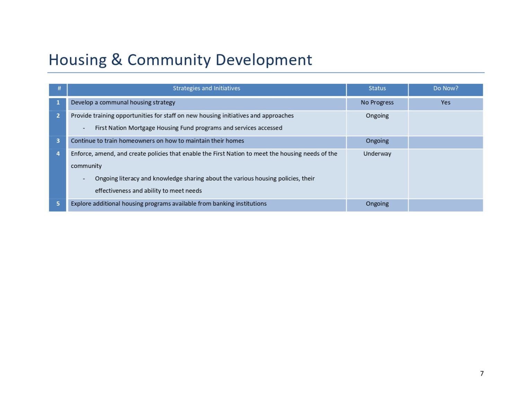Image resolution: width=532 pixels, height=411 pixels.
Task: Click the page number 7
Action: pos(482,373)
